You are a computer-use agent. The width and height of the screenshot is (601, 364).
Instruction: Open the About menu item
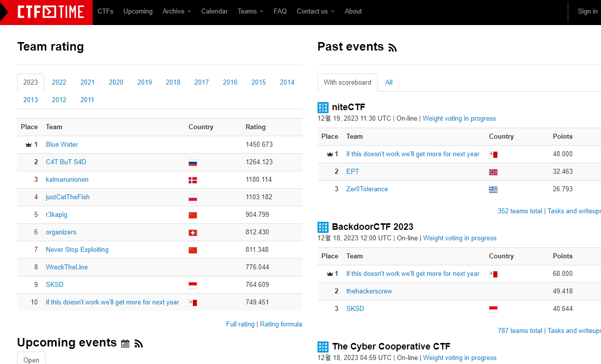(x=353, y=11)
